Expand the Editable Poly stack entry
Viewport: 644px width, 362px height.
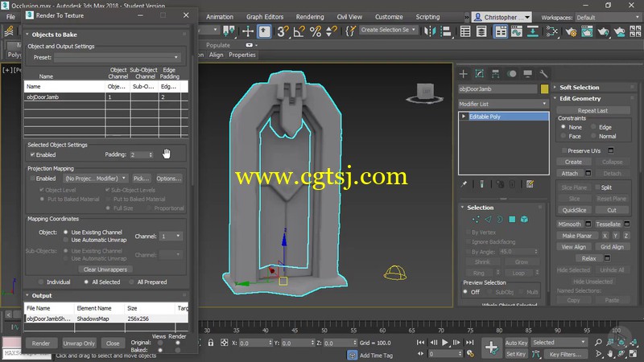tap(464, 117)
